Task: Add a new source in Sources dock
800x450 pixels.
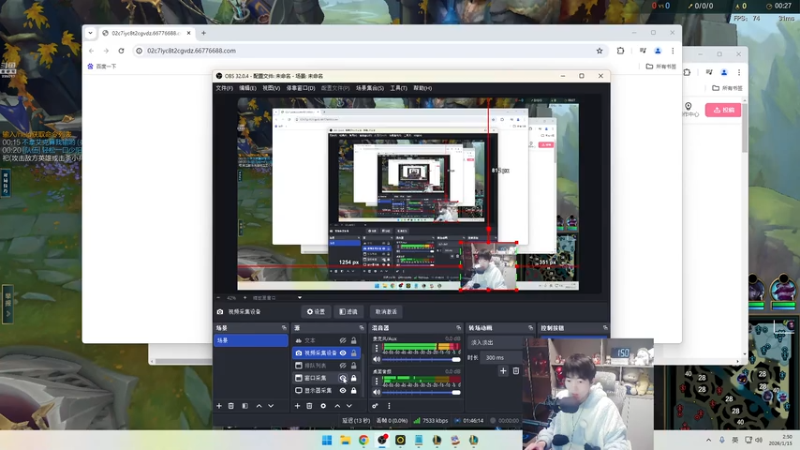Action: click(297, 406)
